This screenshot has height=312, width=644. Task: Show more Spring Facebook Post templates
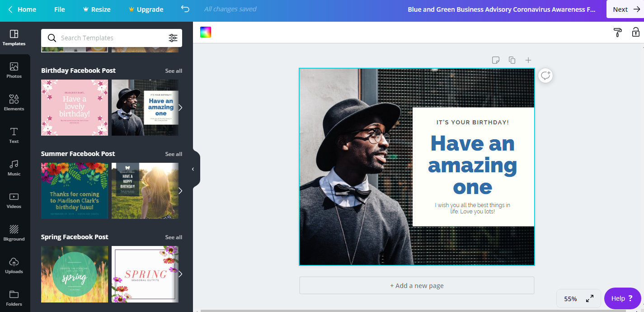pos(180,274)
